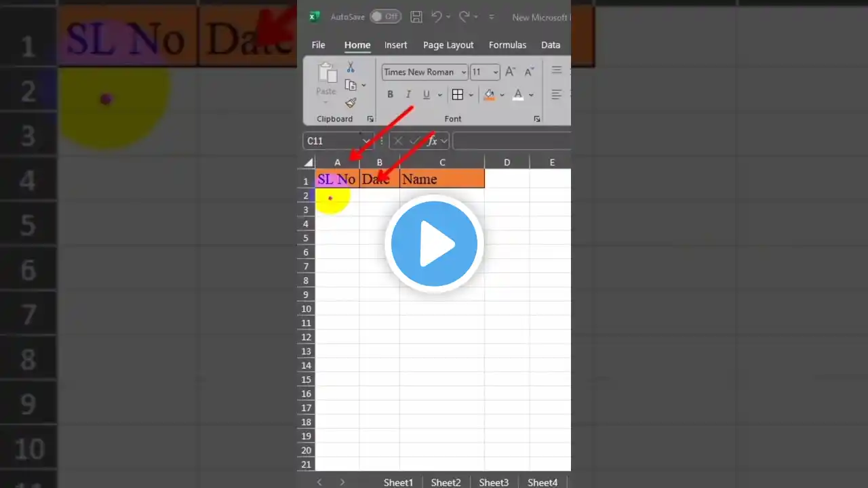The width and height of the screenshot is (868, 488).
Task: Open the Name Box dropdown arrow
Action: coord(366,141)
